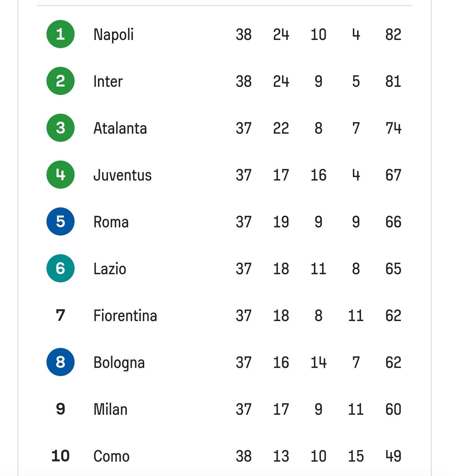Open Como team entry
Image resolution: width=449 pixels, height=476 pixels.
pyautogui.click(x=111, y=456)
